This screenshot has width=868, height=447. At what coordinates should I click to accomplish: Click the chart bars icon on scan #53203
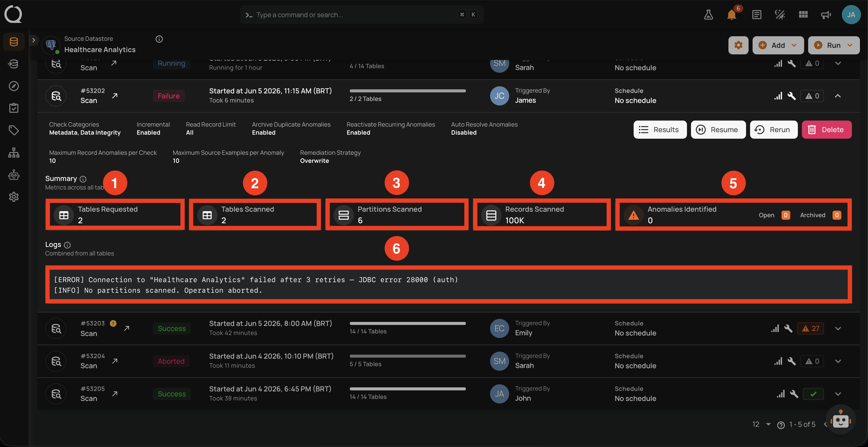click(x=775, y=328)
